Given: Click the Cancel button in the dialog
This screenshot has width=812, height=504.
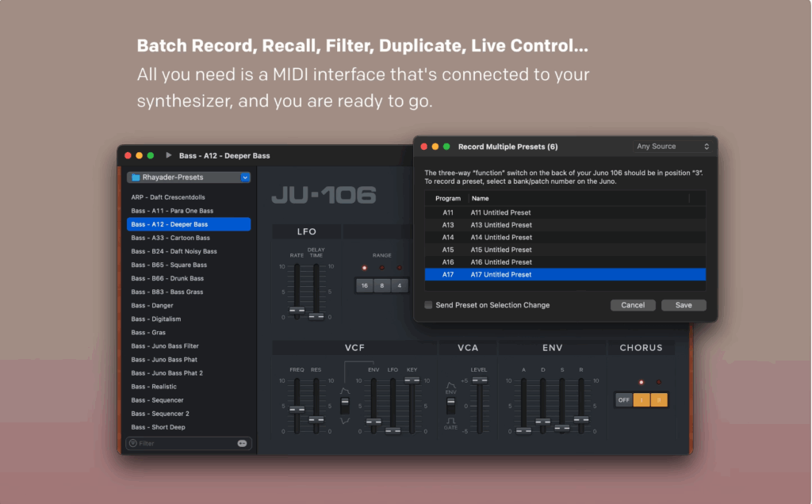Looking at the screenshot, I should pos(633,304).
